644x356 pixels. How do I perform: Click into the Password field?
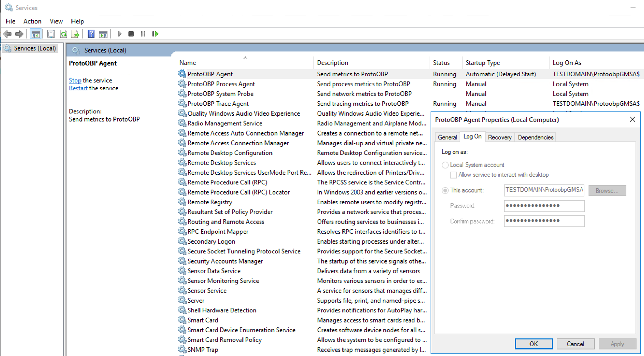544,206
